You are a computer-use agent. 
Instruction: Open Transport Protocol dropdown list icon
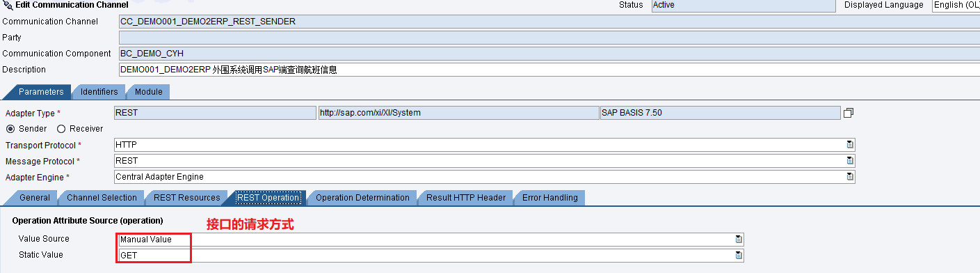pyautogui.click(x=850, y=144)
